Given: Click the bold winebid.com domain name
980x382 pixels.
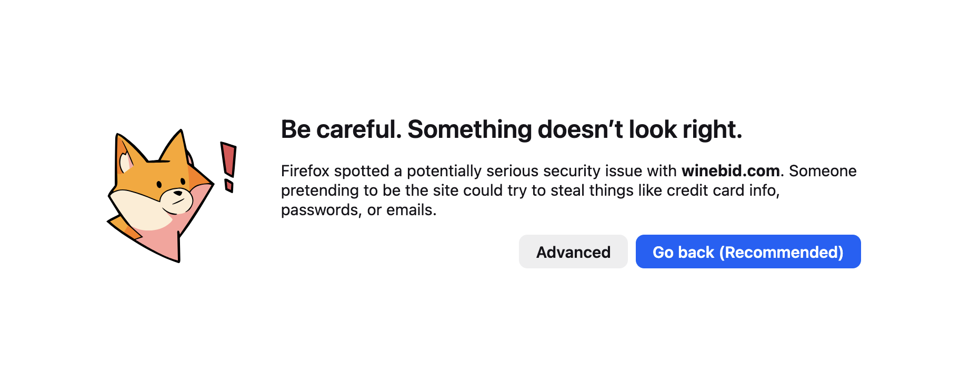Looking at the screenshot, I should coord(731,171).
